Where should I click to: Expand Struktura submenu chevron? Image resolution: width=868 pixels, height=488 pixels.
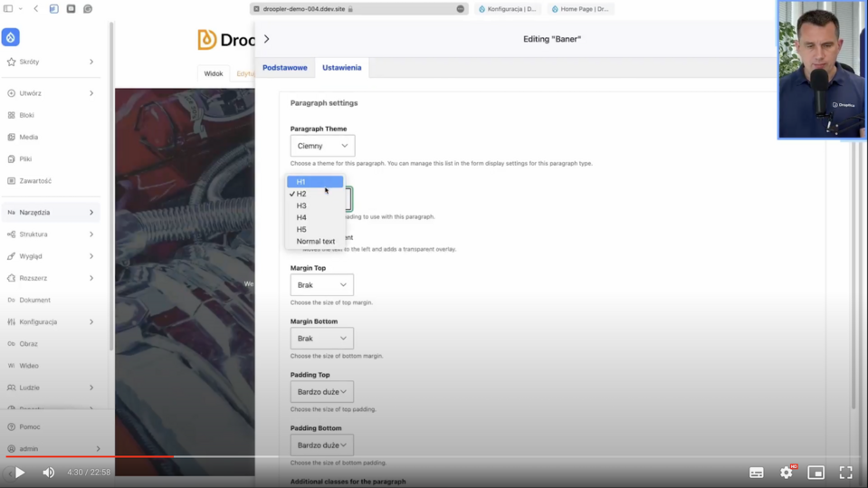tap(91, 234)
